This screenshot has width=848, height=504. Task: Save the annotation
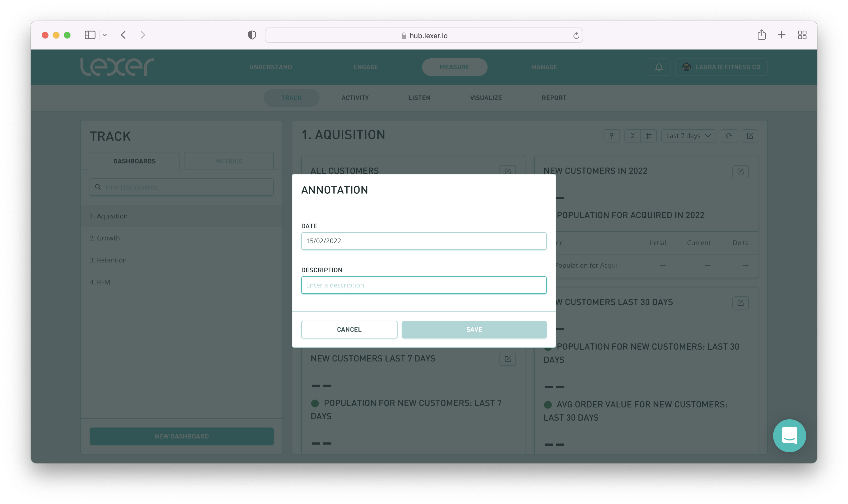[474, 329]
